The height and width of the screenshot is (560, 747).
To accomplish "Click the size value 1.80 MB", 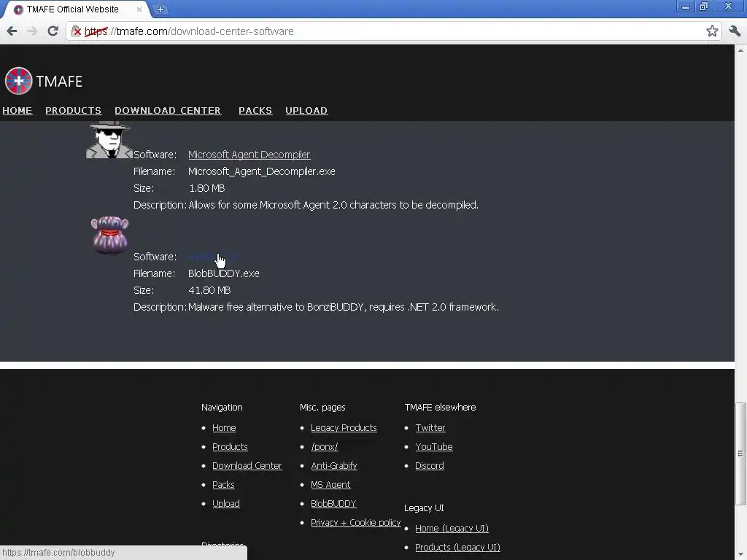I will (206, 188).
